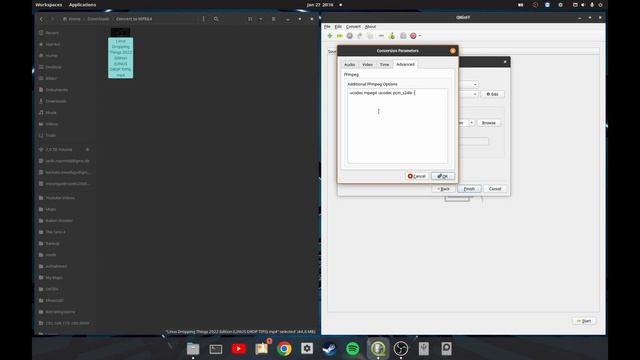The height and width of the screenshot is (360, 640).
Task: Open the Backup bookmark folder in sidebar
Action: pyautogui.click(x=52, y=244)
